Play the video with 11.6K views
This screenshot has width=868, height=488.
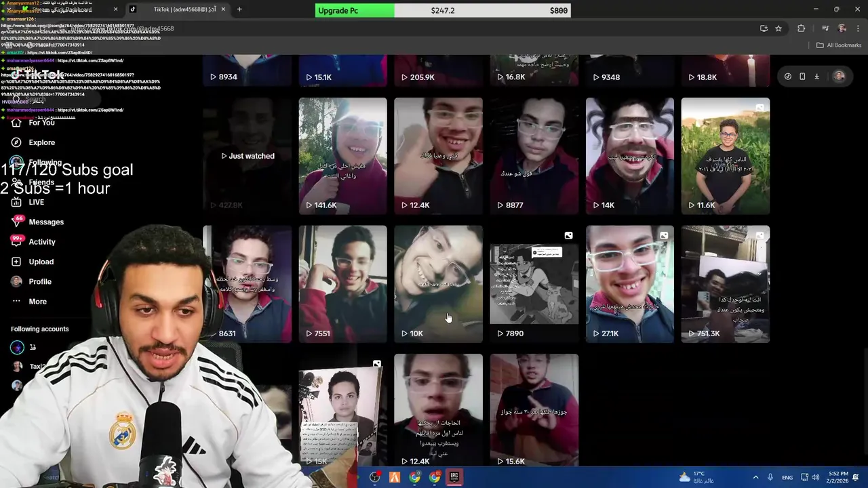(726, 156)
